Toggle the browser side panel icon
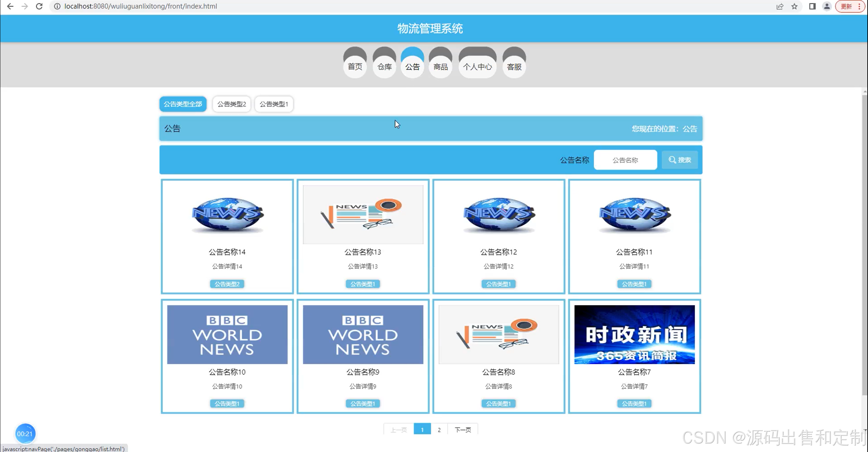The image size is (868, 452). [812, 6]
